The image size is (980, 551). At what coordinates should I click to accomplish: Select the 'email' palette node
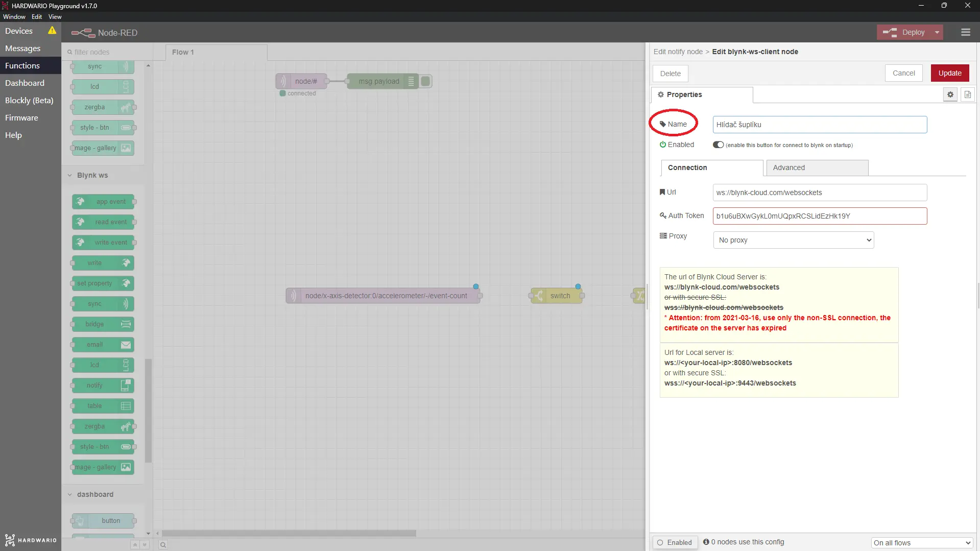(103, 345)
